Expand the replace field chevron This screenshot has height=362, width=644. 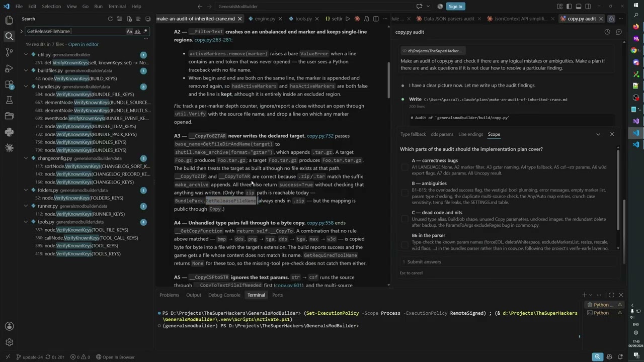coord(21,31)
